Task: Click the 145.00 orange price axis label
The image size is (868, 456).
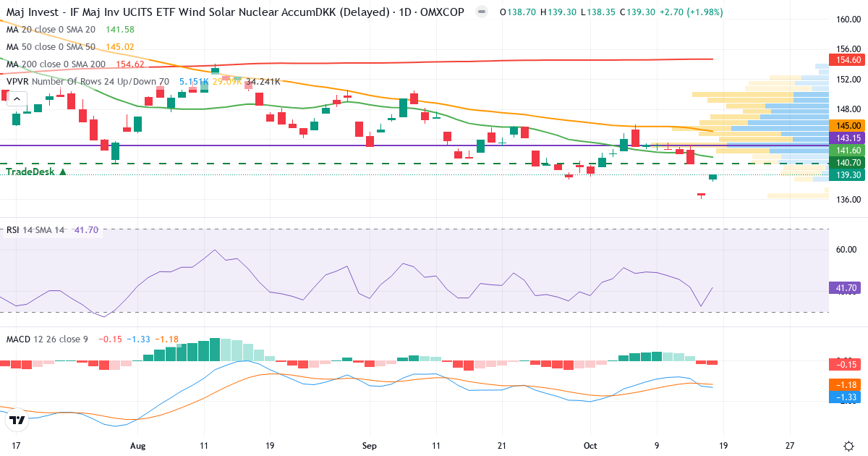Action: click(848, 125)
